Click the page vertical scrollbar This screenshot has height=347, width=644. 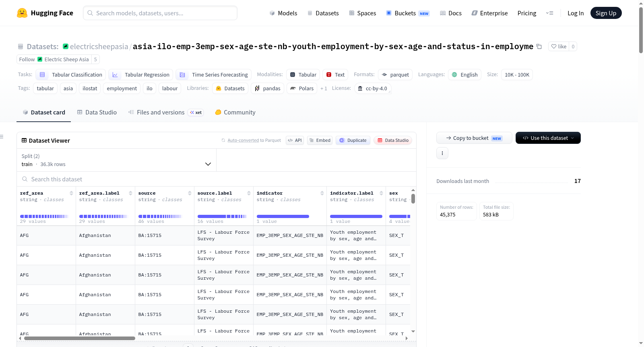coord(641,30)
